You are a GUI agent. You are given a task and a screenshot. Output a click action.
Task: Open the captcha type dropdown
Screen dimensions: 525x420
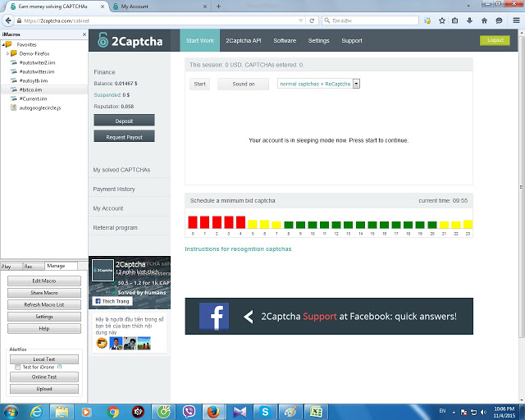click(x=318, y=84)
